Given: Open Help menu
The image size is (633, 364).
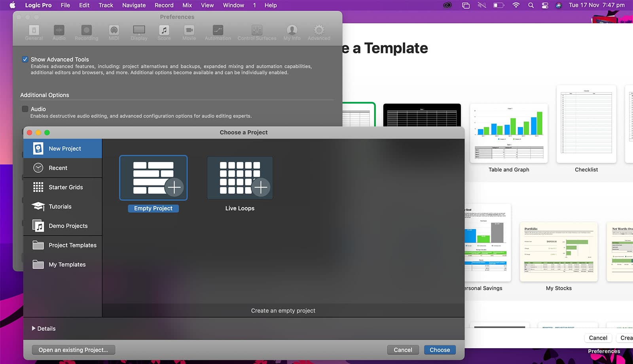Looking at the screenshot, I should click(271, 5).
